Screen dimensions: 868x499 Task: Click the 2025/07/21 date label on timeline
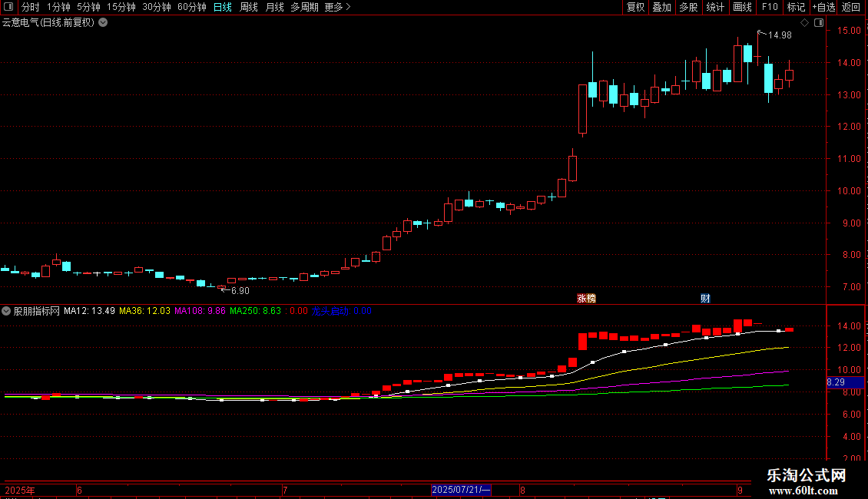click(461, 490)
